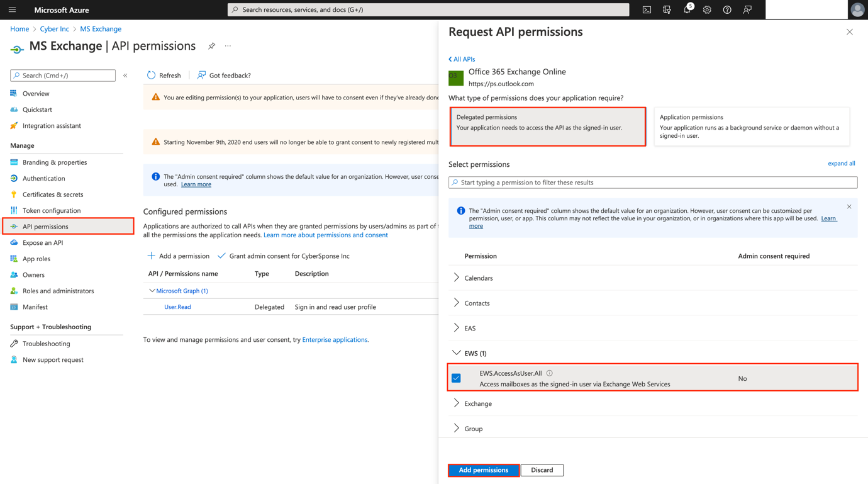Go back to All APIs link
The image size is (868, 484).
[x=462, y=59]
